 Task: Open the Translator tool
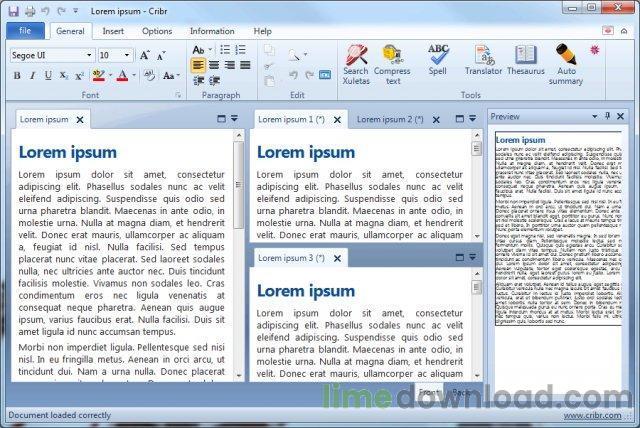pos(483,60)
